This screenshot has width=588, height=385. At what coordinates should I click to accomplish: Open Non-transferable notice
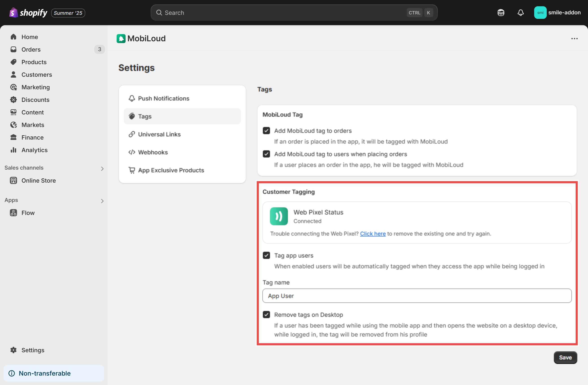tap(54, 373)
